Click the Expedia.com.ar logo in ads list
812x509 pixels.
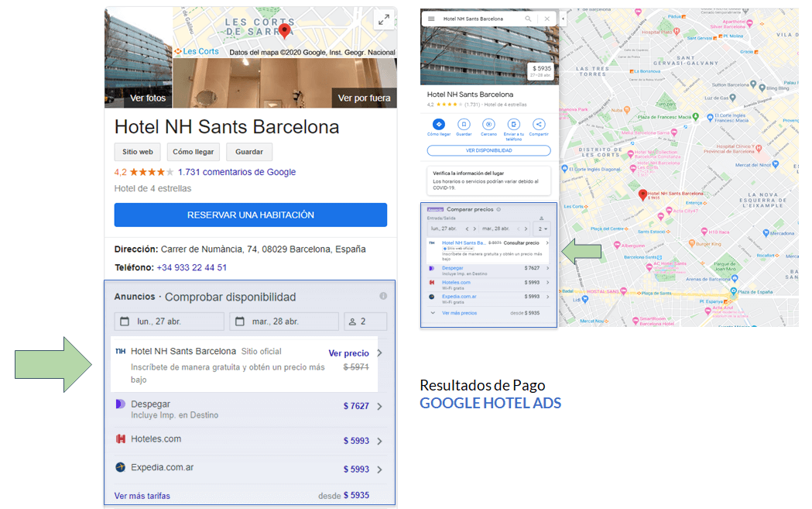point(120,467)
